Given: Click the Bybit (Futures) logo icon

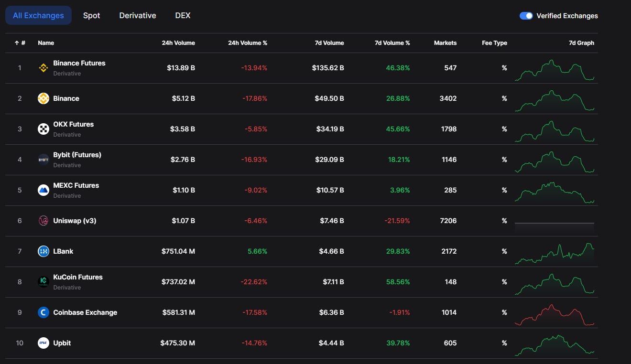Looking at the screenshot, I should tap(44, 160).
